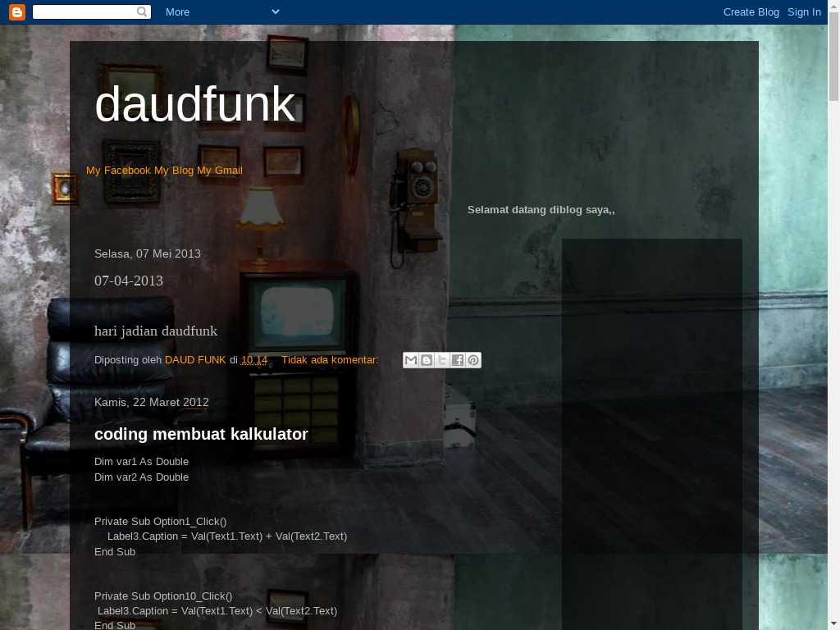Screen dimensions: 840x630
Task: Click the line Dim var2 As Double
Action: (141, 477)
